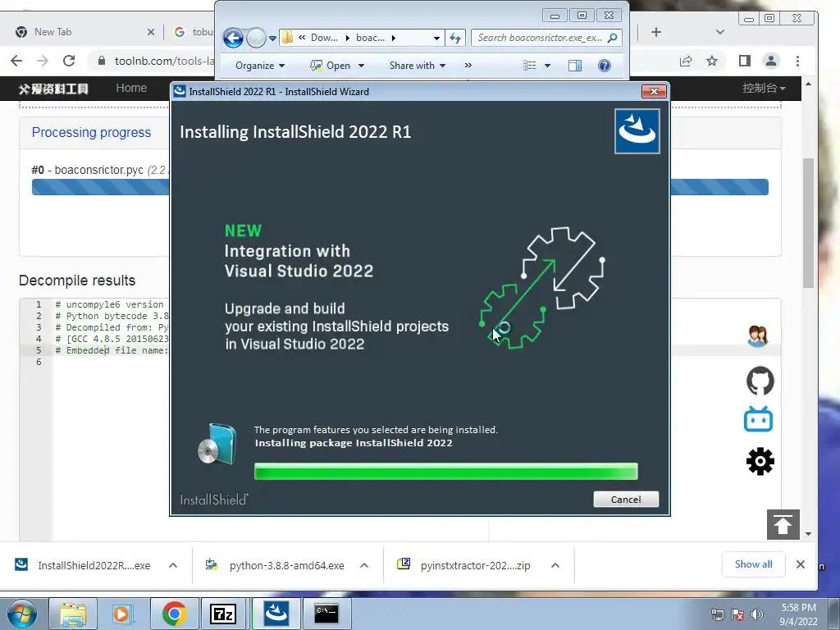This screenshot has height=630, width=840.
Task: Expand the Open dropdown arrow
Action: coord(361,66)
